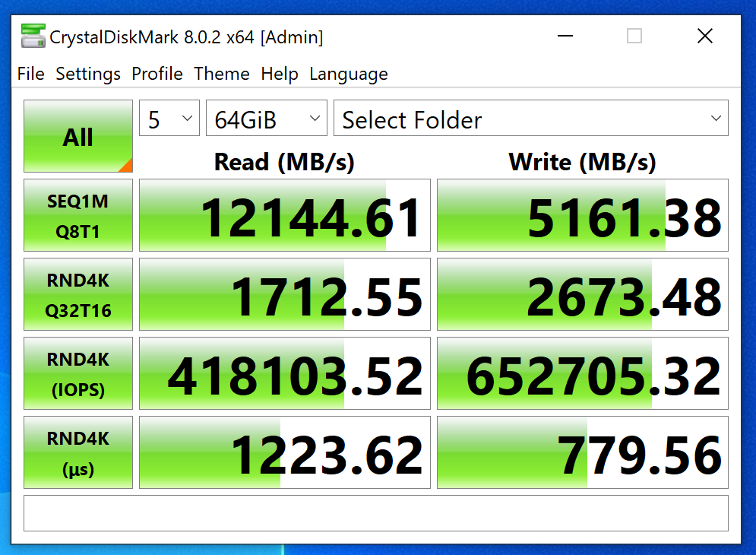Viewport: 756px width, 555px height.
Task: Click the Write (MB/s) column header
Action: 583,162
